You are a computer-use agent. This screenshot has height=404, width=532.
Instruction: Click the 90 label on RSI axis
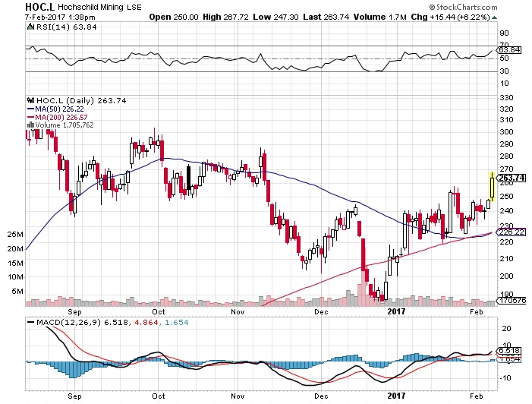(504, 33)
